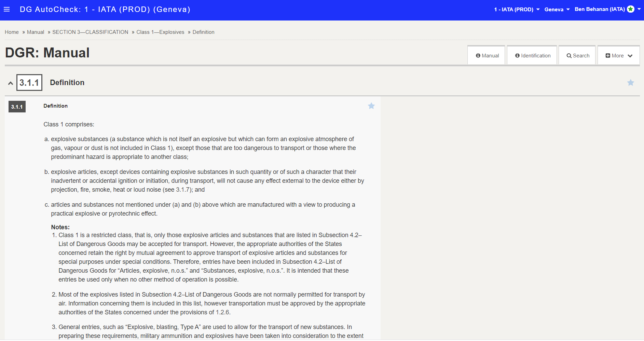Click the Definition breadcrumb item
644x341 pixels.
pyautogui.click(x=204, y=32)
